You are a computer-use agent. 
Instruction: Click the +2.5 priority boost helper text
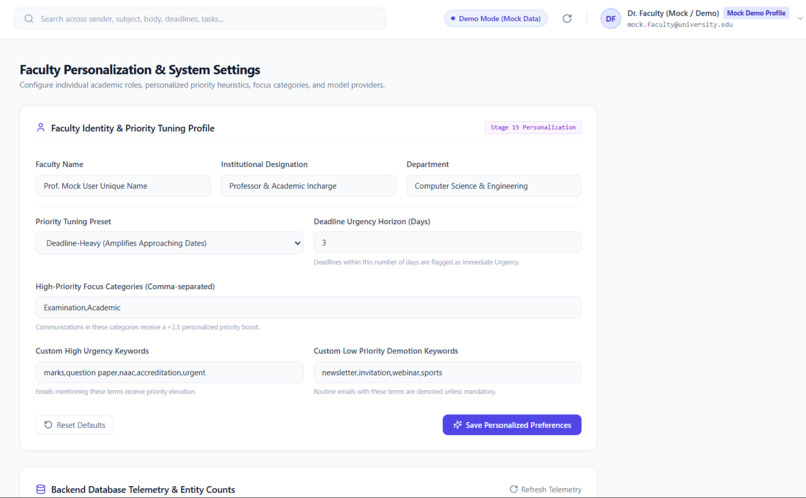click(x=148, y=327)
